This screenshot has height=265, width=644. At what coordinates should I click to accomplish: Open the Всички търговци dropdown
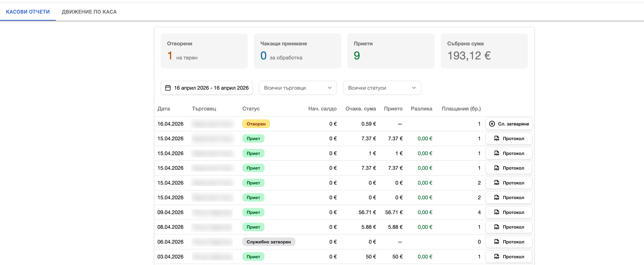pos(298,88)
